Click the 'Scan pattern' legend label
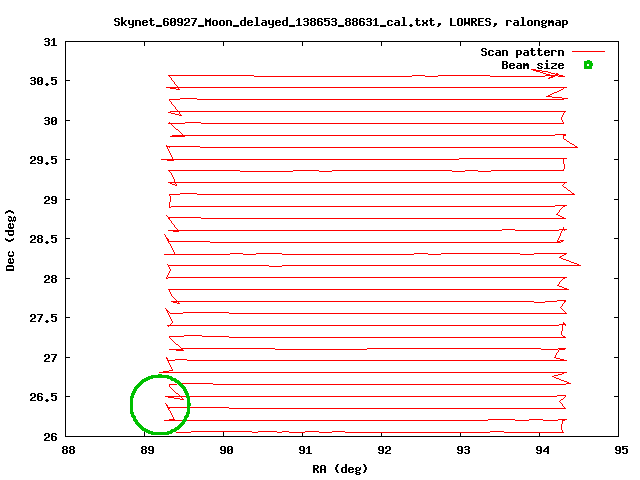 tap(522, 52)
